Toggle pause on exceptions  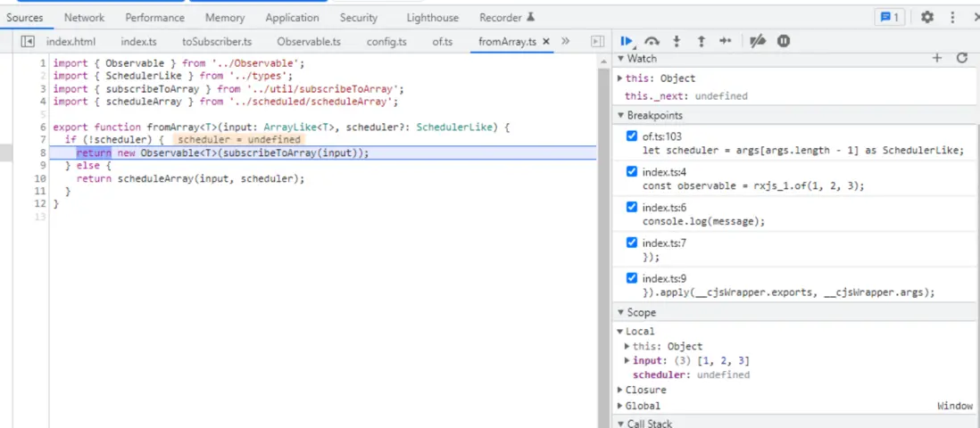(783, 41)
